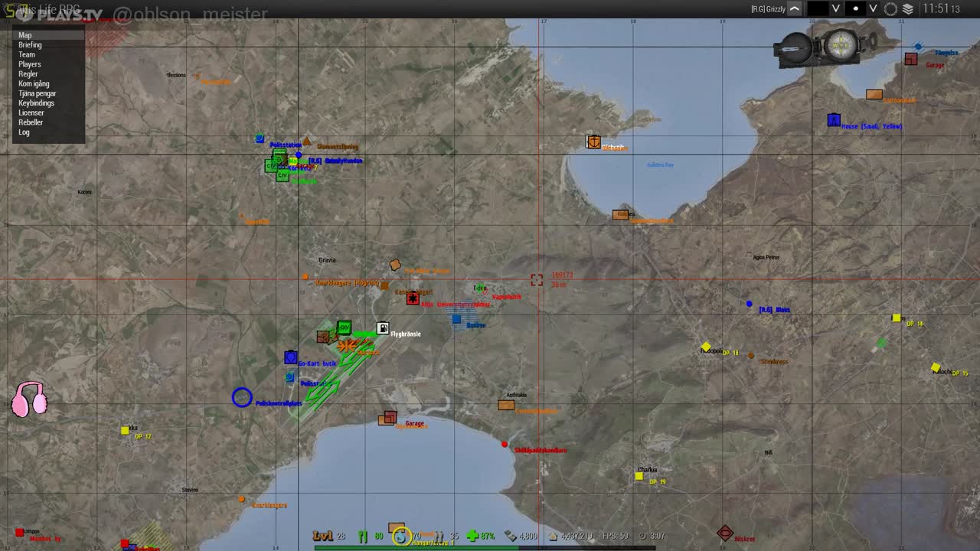Click the Charkia town label
The image size is (980, 551).
click(648, 470)
